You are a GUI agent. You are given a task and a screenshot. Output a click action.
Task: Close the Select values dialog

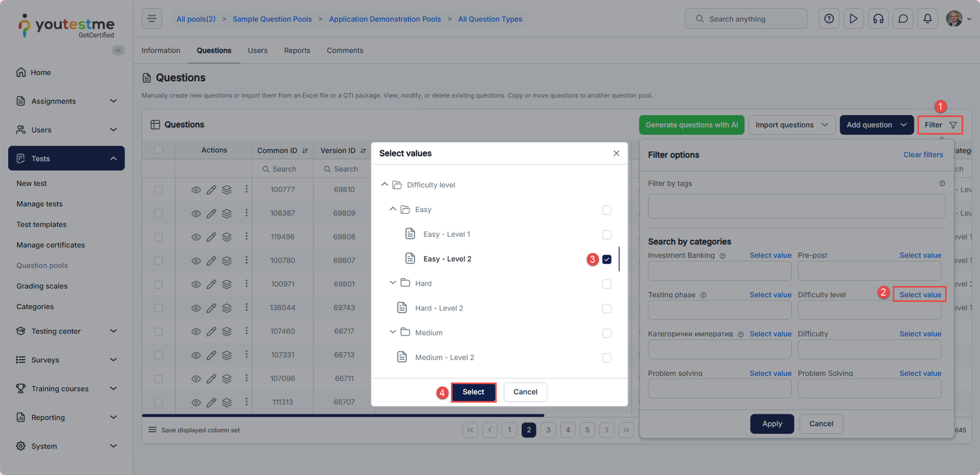point(616,153)
